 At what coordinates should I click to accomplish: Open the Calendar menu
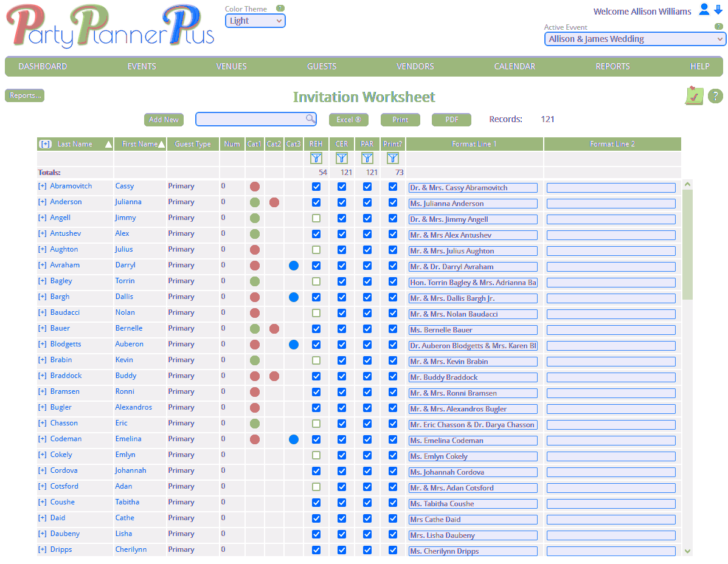tap(515, 66)
